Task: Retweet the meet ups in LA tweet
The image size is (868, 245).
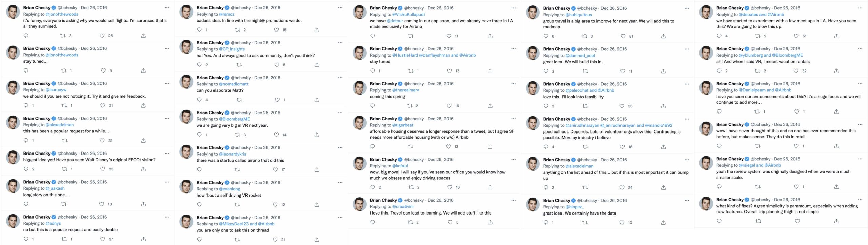Action: point(758,36)
